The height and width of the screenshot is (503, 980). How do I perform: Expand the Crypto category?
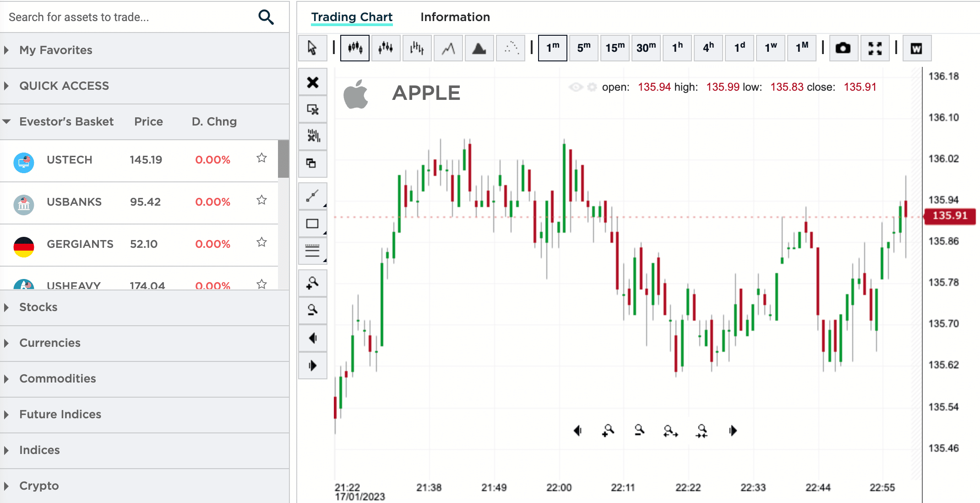click(x=39, y=486)
